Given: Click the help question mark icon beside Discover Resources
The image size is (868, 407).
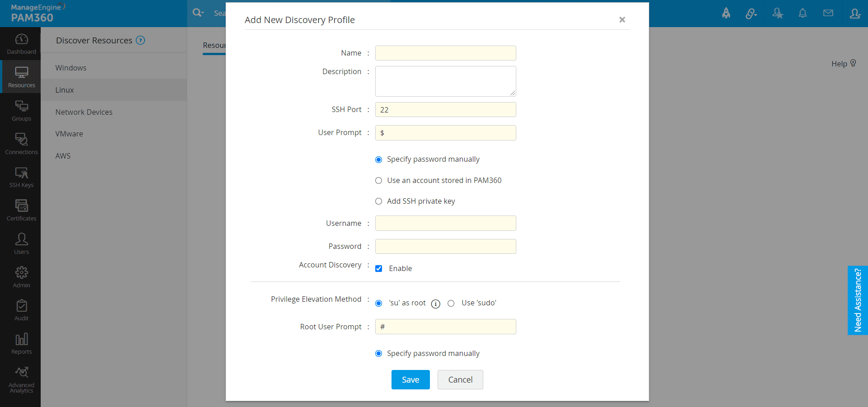Looking at the screenshot, I should coord(141,40).
